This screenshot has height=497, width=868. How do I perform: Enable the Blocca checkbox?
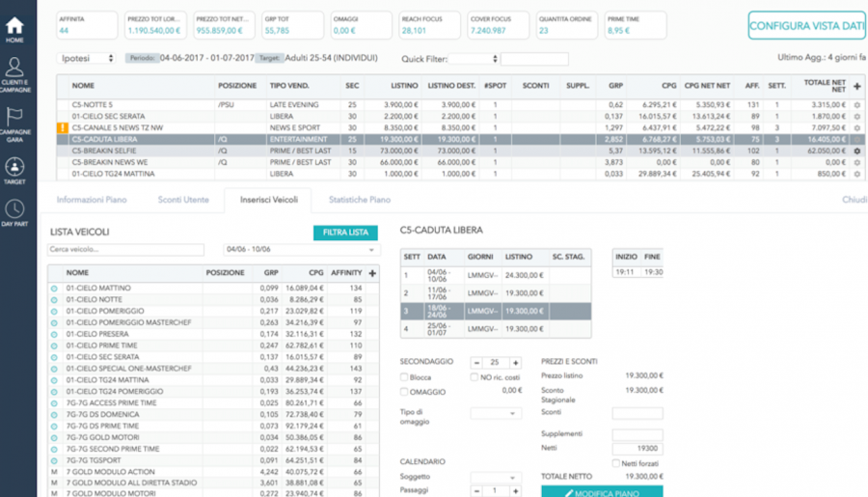405,377
